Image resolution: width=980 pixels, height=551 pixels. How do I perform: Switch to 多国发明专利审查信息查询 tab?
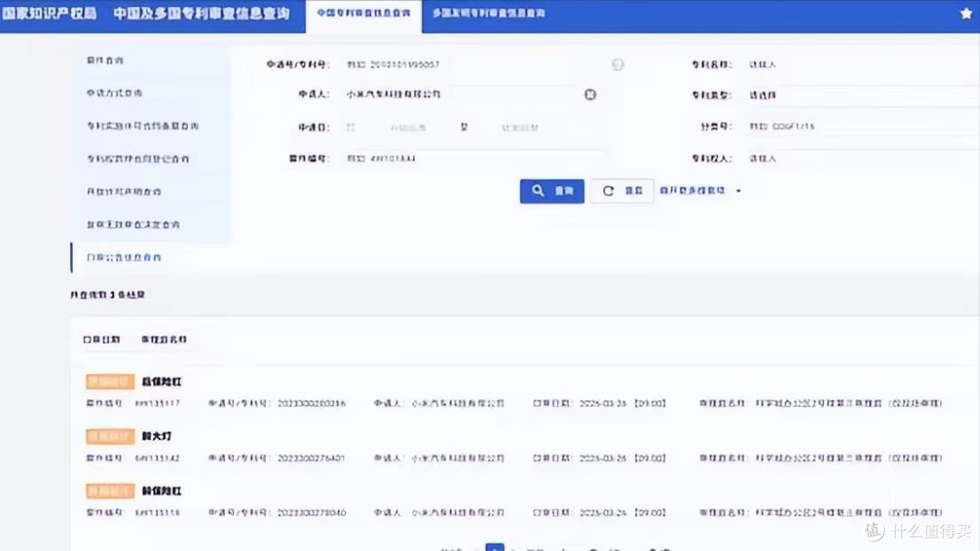[x=489, y=13]
